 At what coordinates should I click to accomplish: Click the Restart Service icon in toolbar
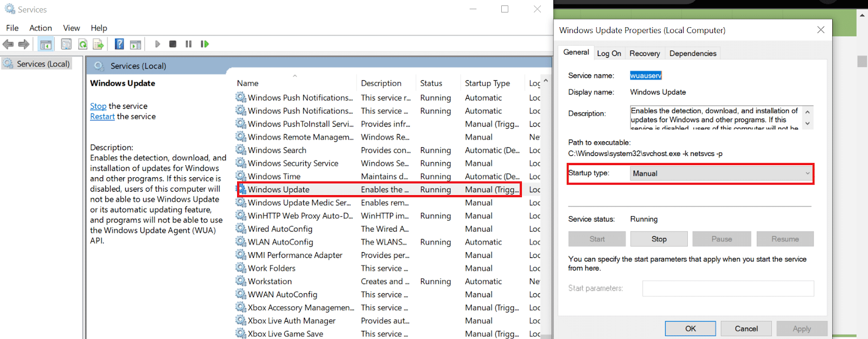pyautogui.click(x=205, y=44)
